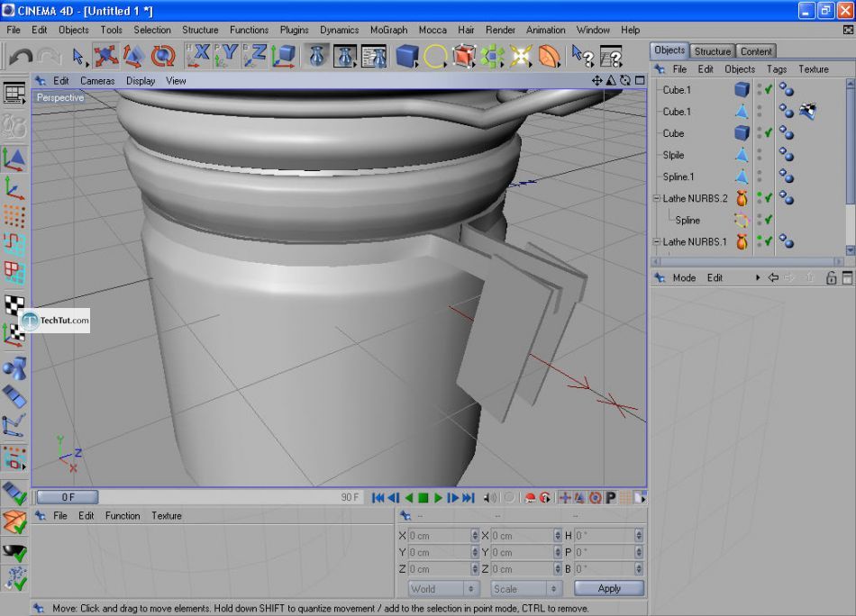Expand the Lathe NURBS.1 tree node
The image size is (856, 616).
coord(657,241)
